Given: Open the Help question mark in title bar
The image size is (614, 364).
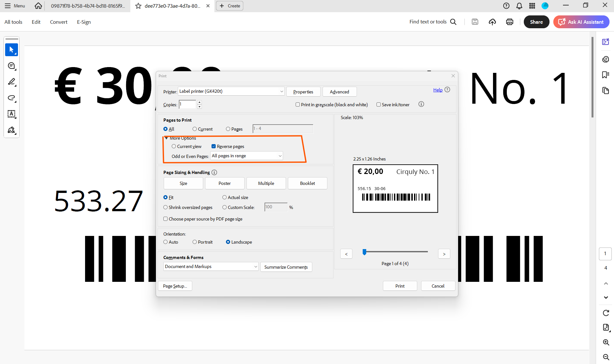Looking at the screenshot, I should pyautogui.click(x=506, y=6).
